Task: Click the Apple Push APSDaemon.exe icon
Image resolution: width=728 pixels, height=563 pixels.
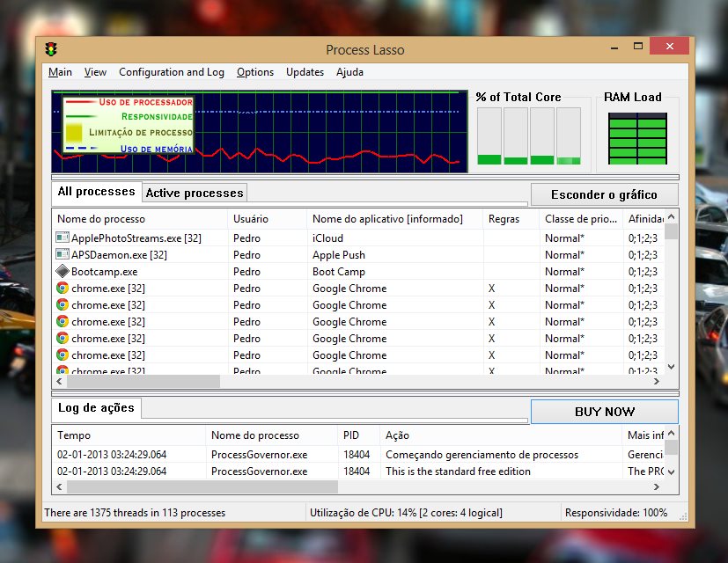Action: click(x=62, y=254)
